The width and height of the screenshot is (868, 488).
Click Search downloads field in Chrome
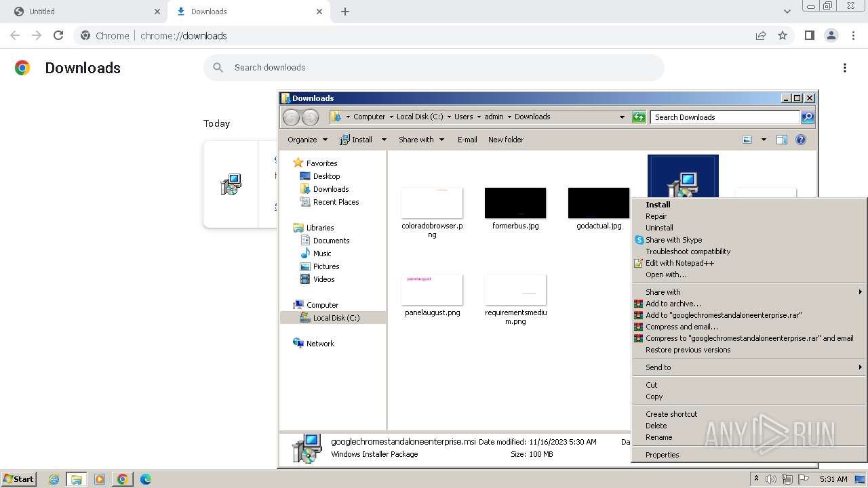coord(434,68)
